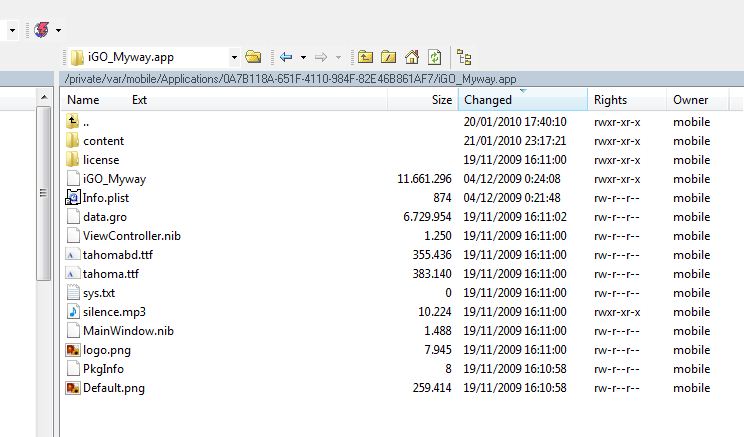Viewport: 744px width, 437px height.
Task: Open the content folder
Action: click(103, 141)
